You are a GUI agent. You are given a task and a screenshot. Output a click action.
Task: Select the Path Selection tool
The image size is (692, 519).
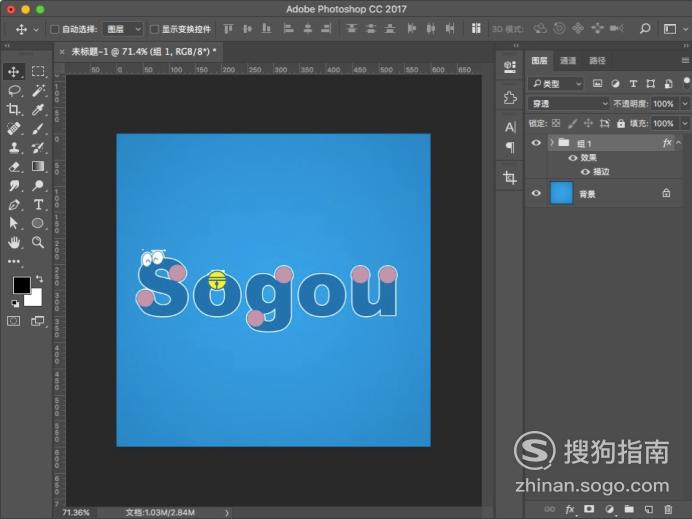(x=14, y=223)
